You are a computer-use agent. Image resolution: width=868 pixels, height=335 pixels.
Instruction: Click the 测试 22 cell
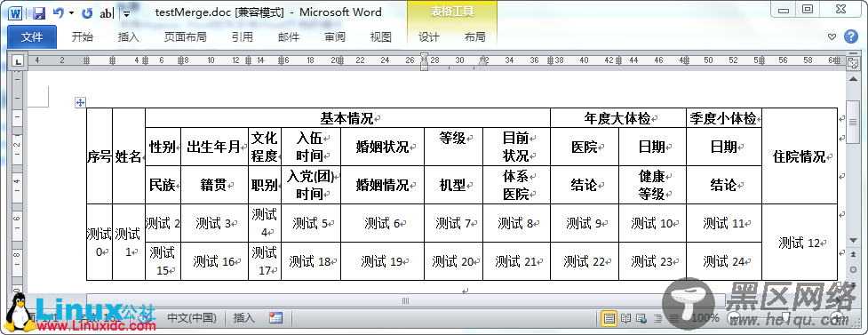pyautogui.click(x=585, y=261)
